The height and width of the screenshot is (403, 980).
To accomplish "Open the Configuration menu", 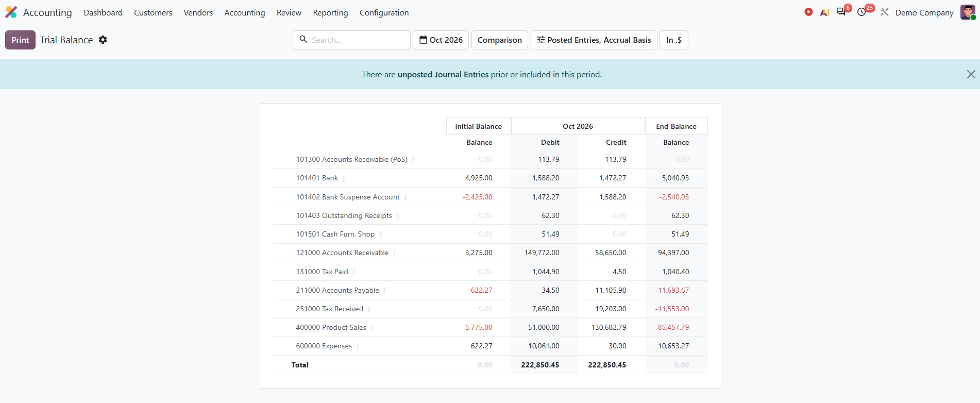I will 384,12.
